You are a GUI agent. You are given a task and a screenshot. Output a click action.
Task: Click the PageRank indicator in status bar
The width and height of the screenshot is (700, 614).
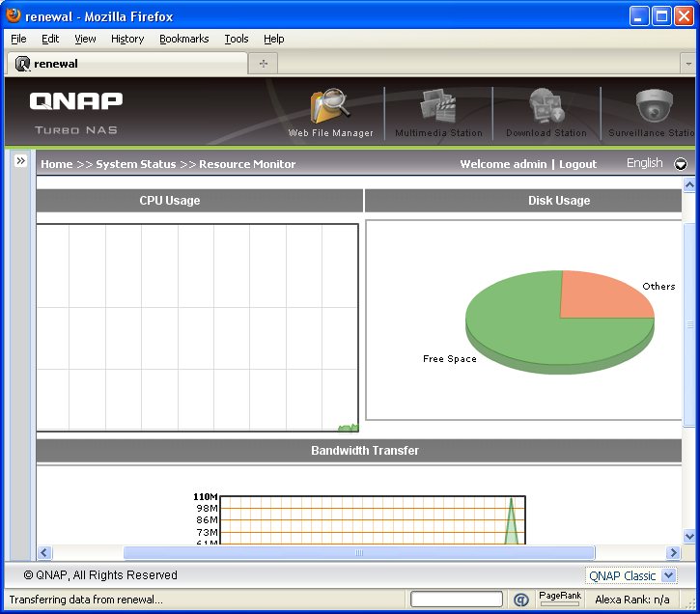click(560, 599)
